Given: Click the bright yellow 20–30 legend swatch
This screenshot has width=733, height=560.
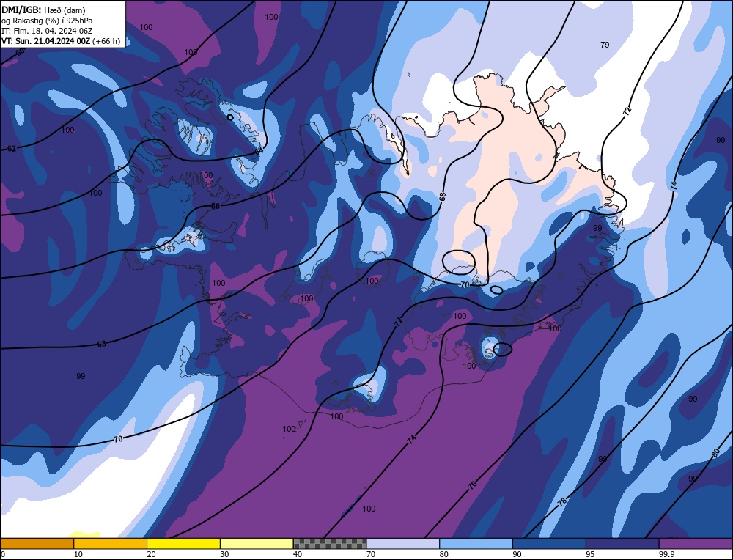Looking at the screenshot, I should click(x=183, y=544).
